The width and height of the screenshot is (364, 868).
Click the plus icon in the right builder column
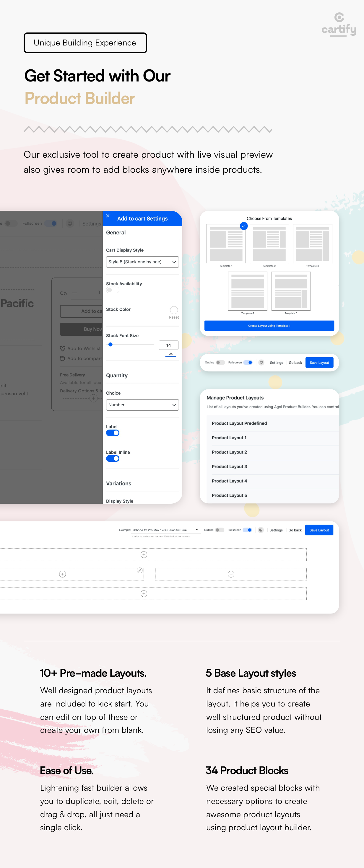click(x=231, y=574)
